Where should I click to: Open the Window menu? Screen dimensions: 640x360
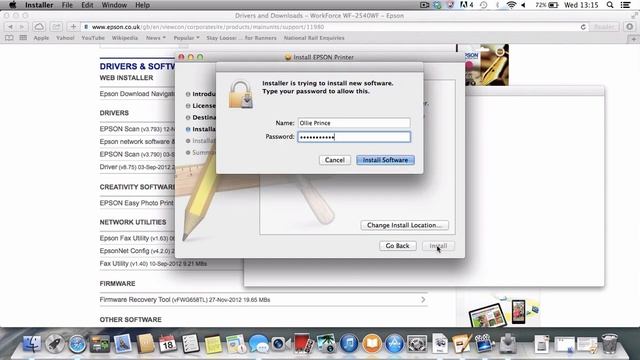pos(114,5)
